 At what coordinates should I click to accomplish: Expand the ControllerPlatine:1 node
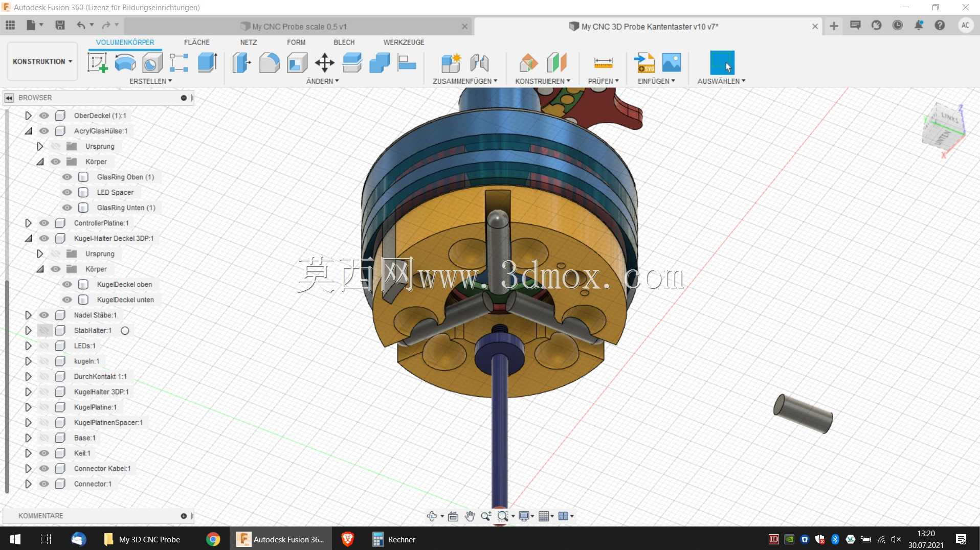[x=28, y=223]
